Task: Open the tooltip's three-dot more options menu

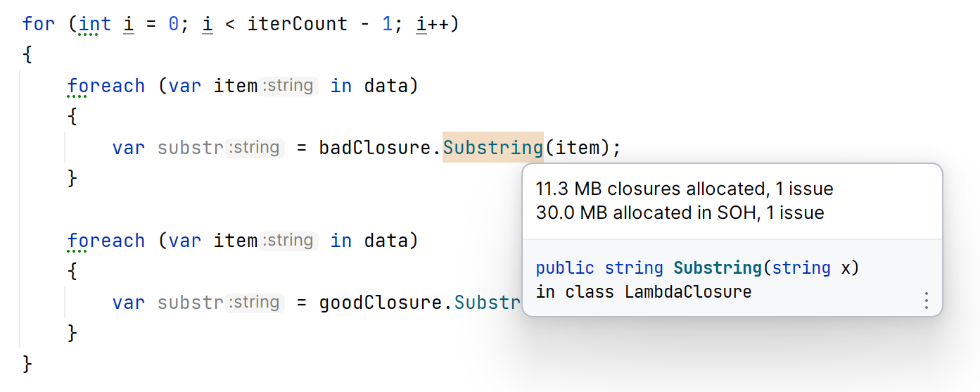Action: tap(926, 301)
